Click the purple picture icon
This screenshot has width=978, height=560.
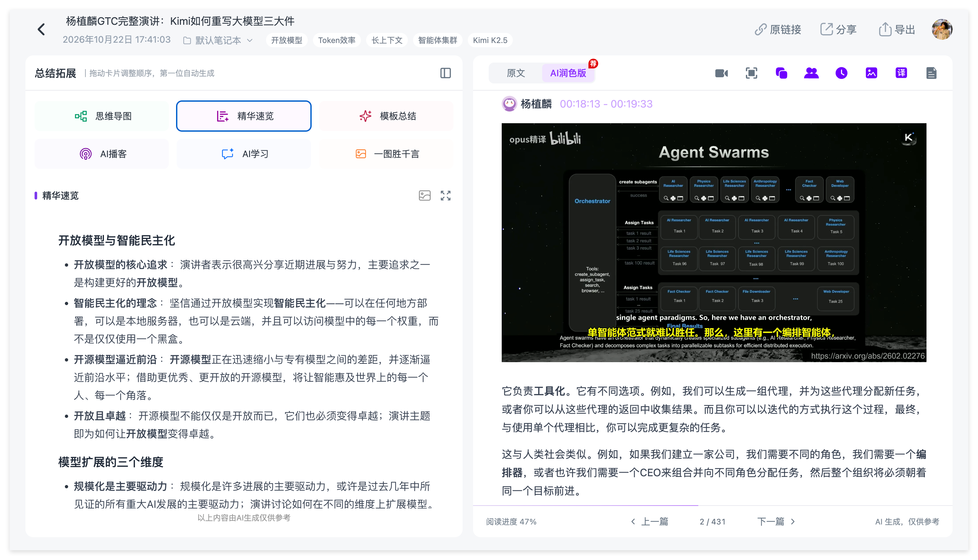[x=871, y=73]
